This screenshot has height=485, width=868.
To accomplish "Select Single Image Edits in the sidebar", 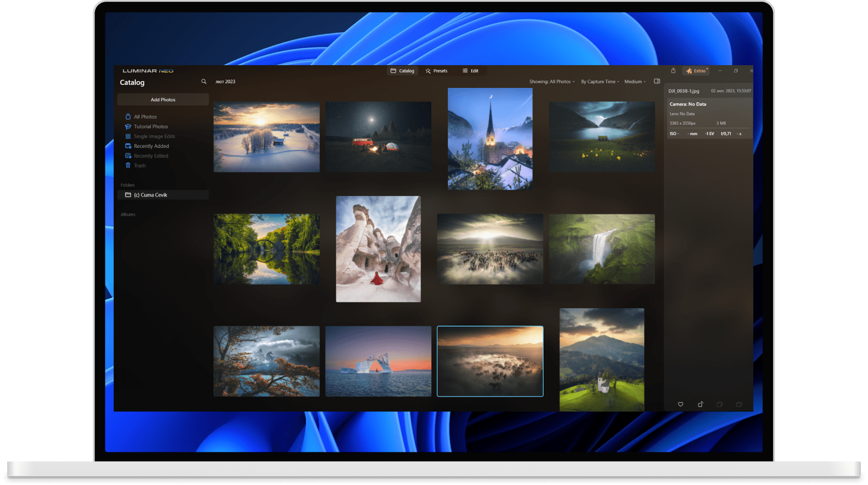I will pos(154,137).
